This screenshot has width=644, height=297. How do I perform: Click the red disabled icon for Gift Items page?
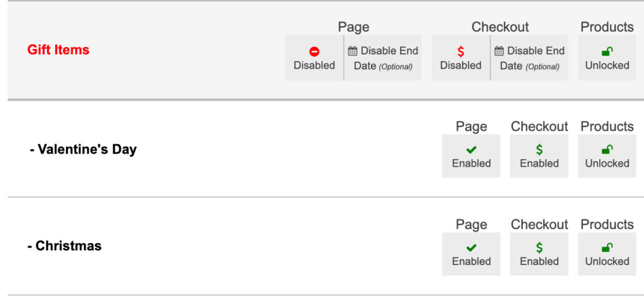pyautogui.click(x=314, y=52)
